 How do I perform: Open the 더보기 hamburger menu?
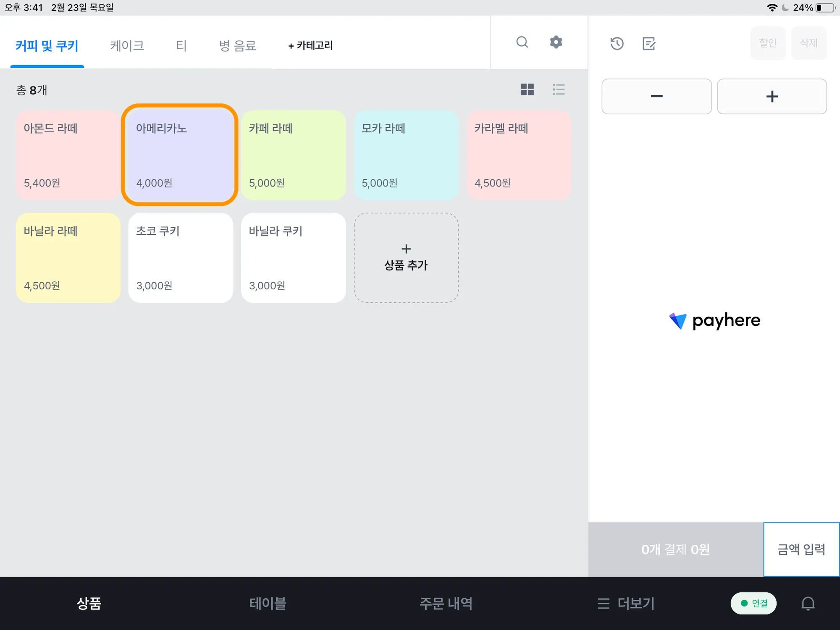point(626,604)
